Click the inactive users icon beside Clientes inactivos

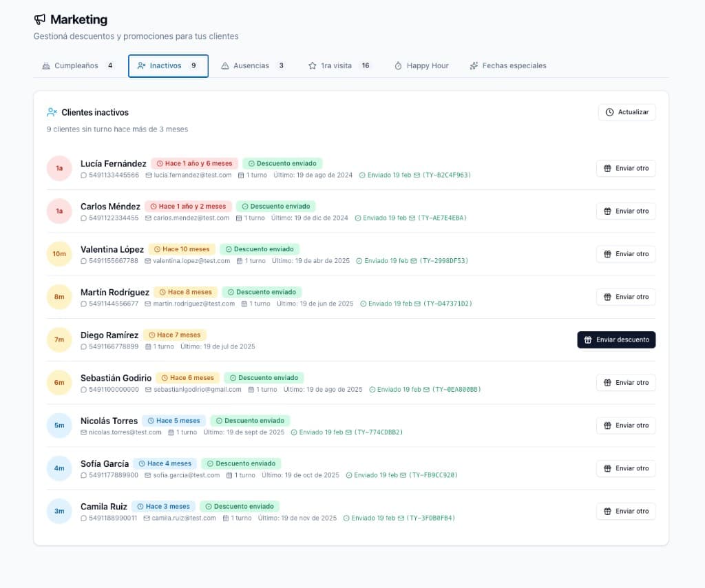click(x=52, y=112)
